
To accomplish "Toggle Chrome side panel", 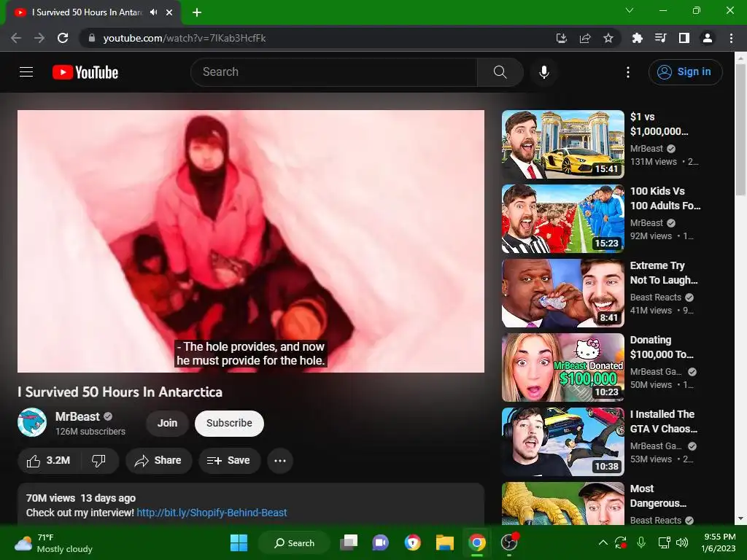I will (684, 38).
